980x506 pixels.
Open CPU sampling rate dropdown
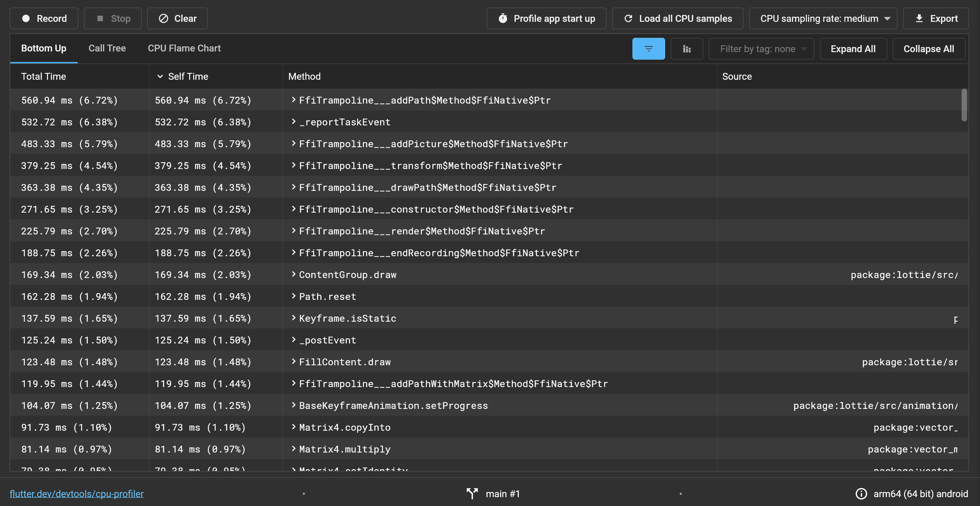click(x=823, y=18)
